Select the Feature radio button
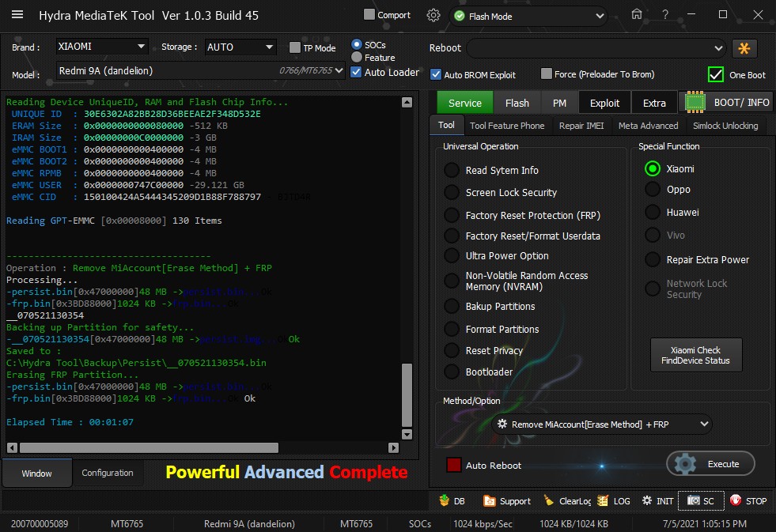Viewport: 776px width, 532px height. click(x=356, y=58)
